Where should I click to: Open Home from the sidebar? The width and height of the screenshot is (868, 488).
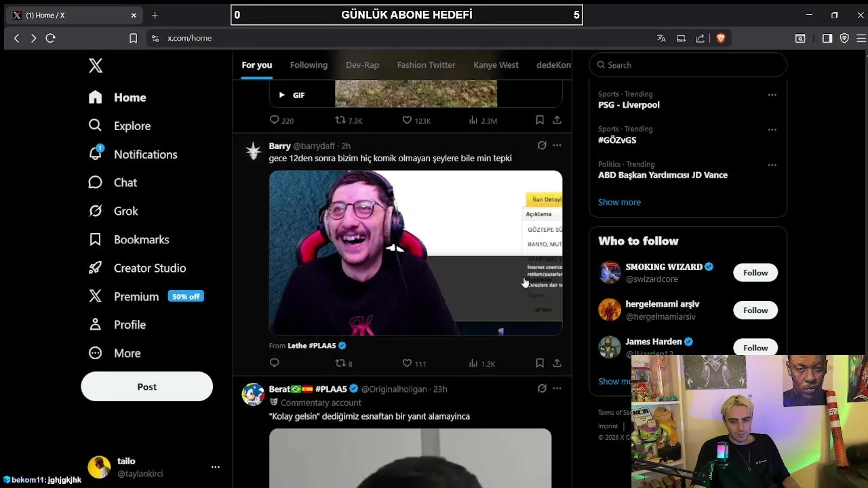tap(117, 98)
